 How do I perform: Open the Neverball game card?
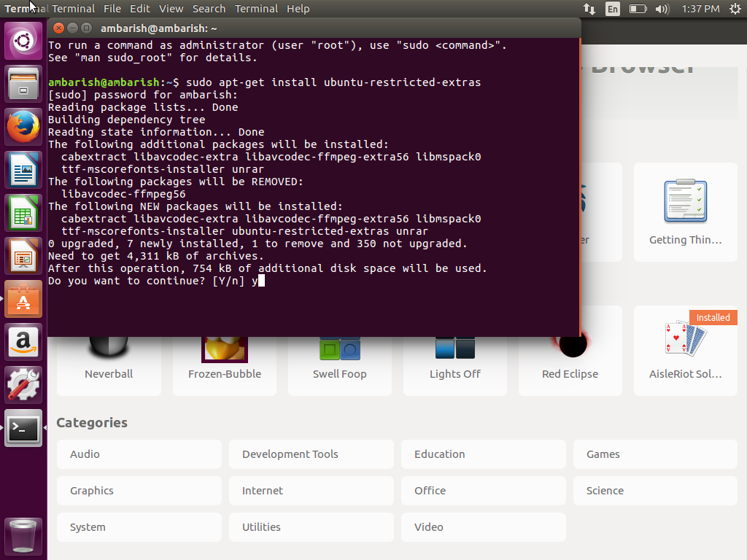(x=109, y=366)
